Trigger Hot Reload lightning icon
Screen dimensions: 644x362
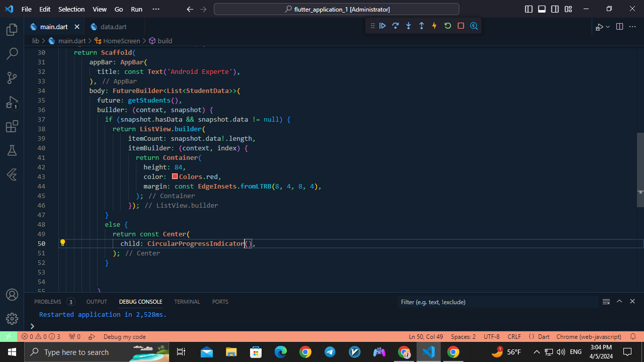pyautogui.click(x=434, y=26)
